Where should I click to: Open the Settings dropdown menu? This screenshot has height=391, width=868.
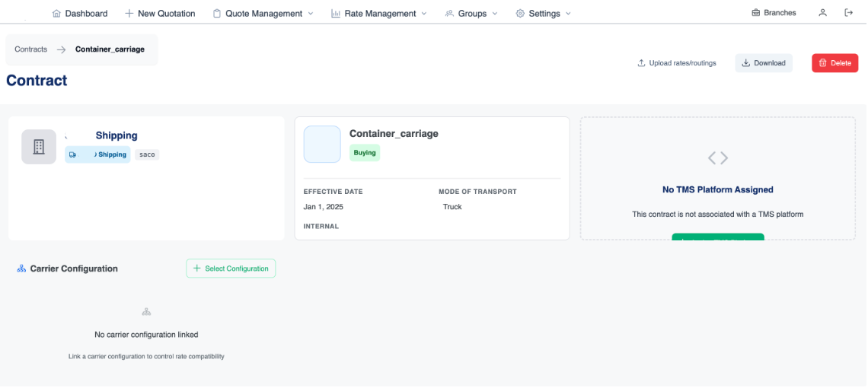click(x=543, y=14)
